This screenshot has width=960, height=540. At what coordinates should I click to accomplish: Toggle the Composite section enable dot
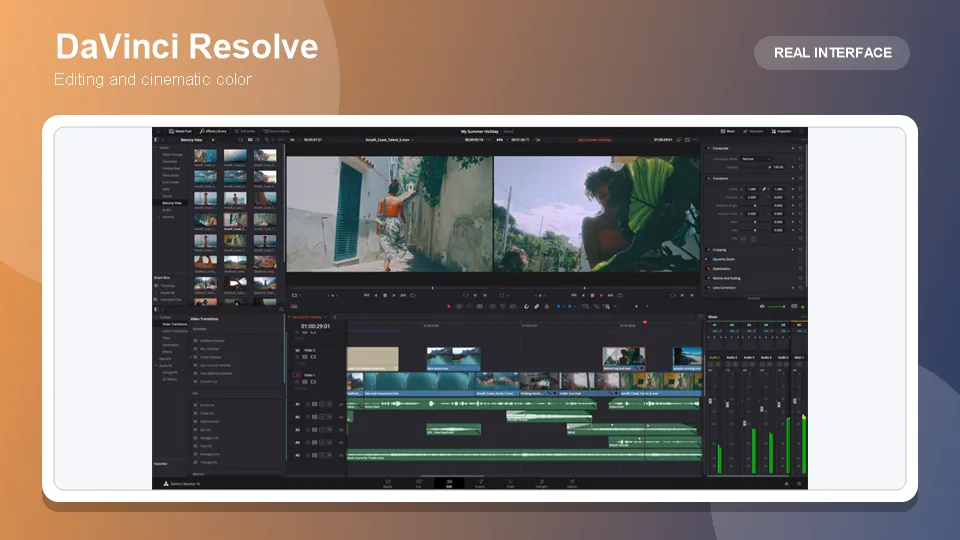(708, 148)
